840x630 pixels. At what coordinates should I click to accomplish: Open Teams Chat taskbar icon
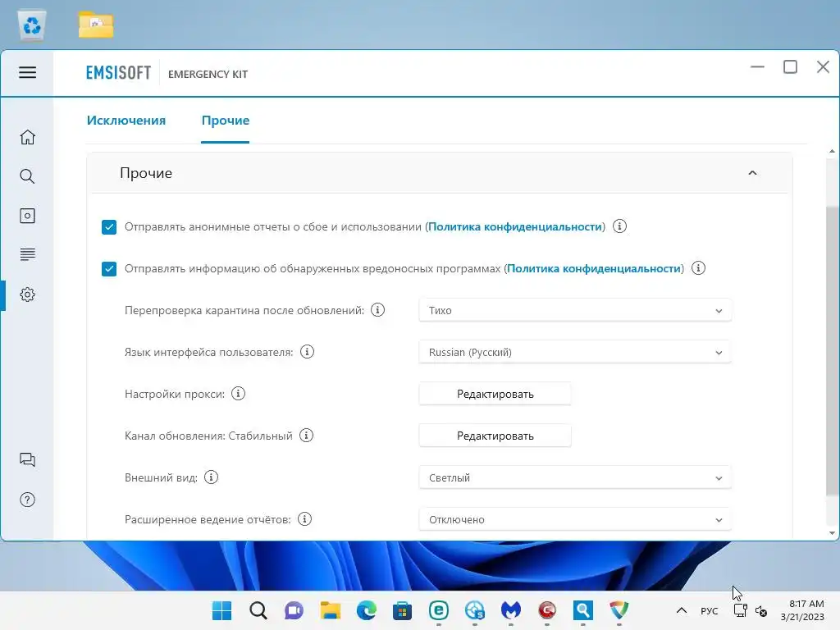pyautogui.click(x=294, y=610)
